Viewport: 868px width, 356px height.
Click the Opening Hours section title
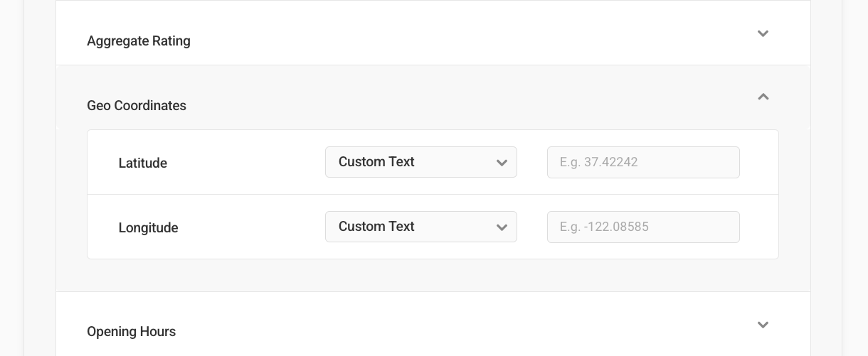pos(131,332)
